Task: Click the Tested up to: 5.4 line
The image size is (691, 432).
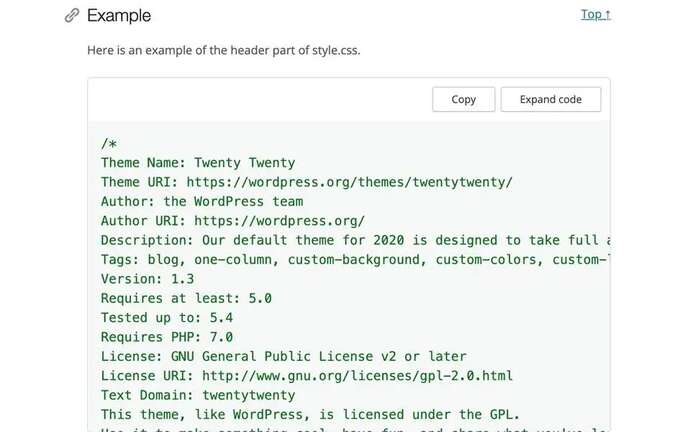Action: tap(167, 318)
